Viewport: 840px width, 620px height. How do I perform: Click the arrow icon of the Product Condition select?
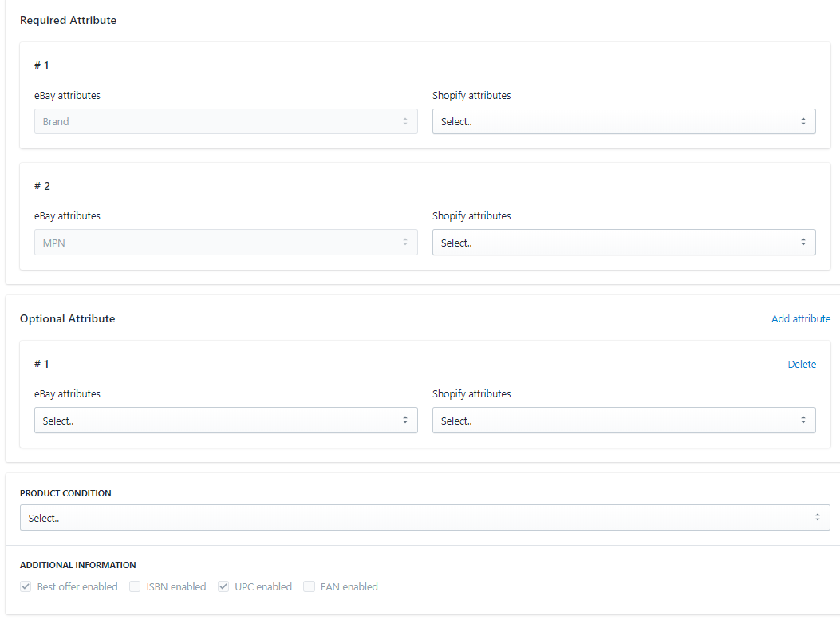(x=817, y=518)
